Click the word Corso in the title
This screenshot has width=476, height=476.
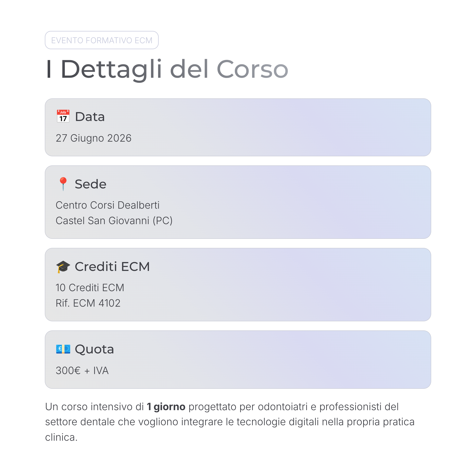[x=252, y=69]
